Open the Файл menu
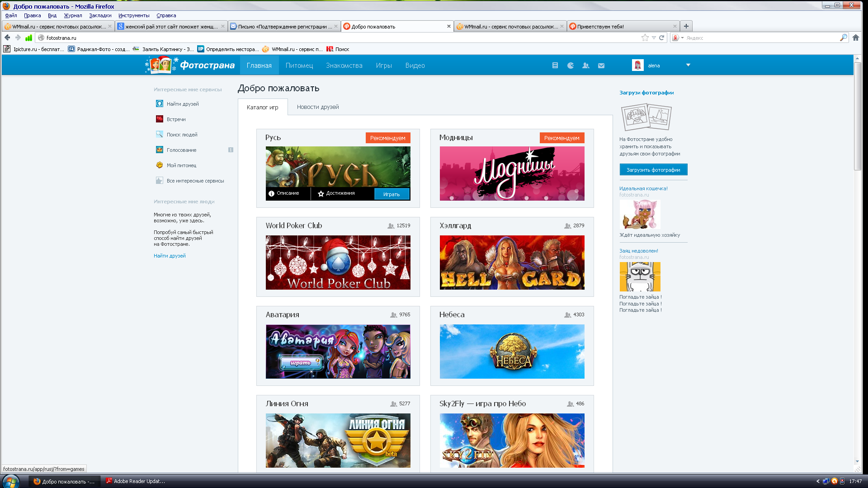 tap(11, 15)
